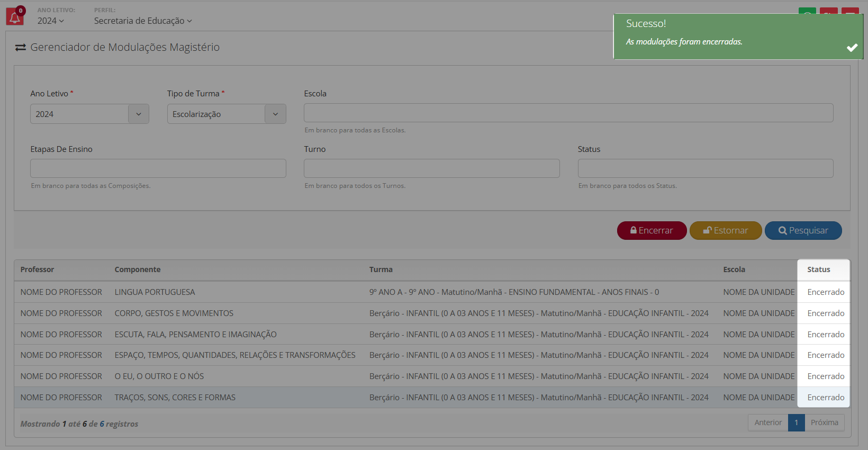Image resolution: width=868 pixels, height=450 pixels.
Task: Click into the Turno filter field
Action: point(431,168)
